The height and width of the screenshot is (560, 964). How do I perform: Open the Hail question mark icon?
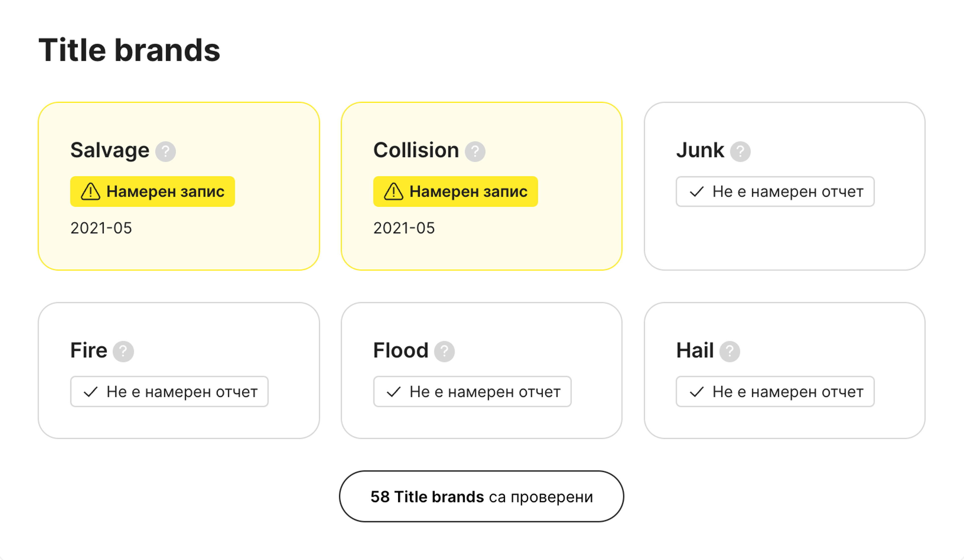pyautogui.click(x=730, y=351)
